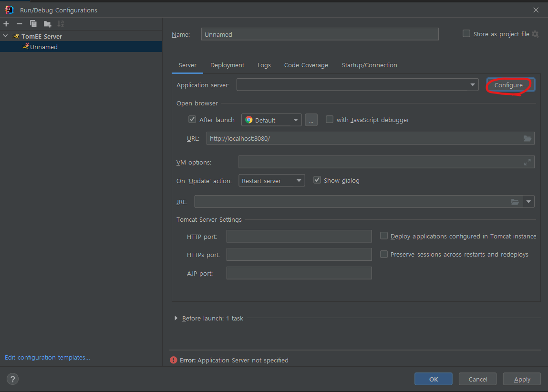This screenshot has height=392, width=548.
Task: Uncheck the After launch checkbox
Action: coord(192,120)
